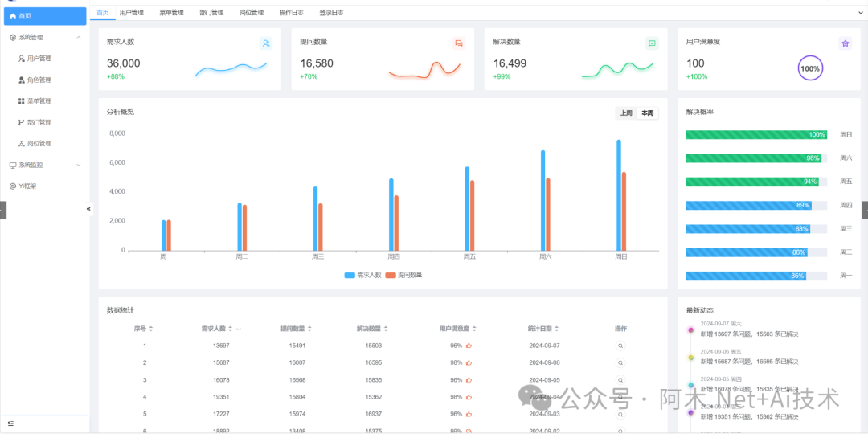Click magnifier action icon for row 2
The image size is (868, 434).
(x=620, y=362)
